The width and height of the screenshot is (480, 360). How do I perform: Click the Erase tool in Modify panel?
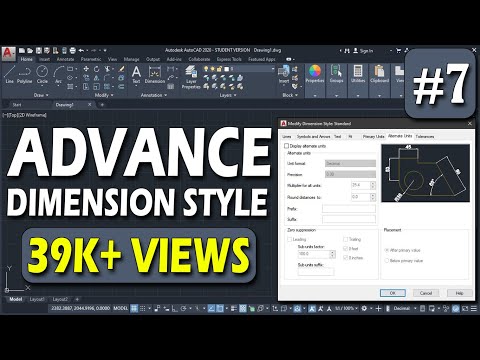121,69
